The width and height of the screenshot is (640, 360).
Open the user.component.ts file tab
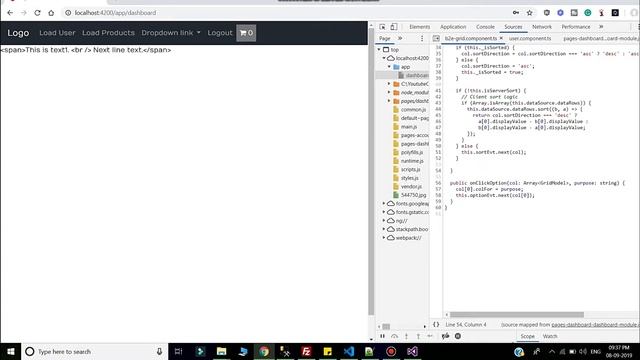[x=530, y=38]
